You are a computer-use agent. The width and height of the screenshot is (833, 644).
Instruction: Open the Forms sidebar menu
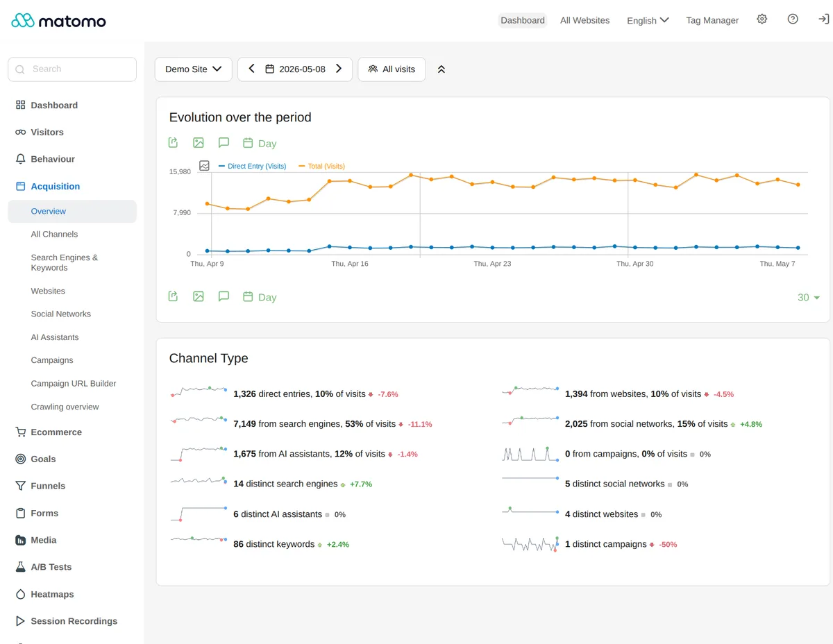[x=72, y=513]
